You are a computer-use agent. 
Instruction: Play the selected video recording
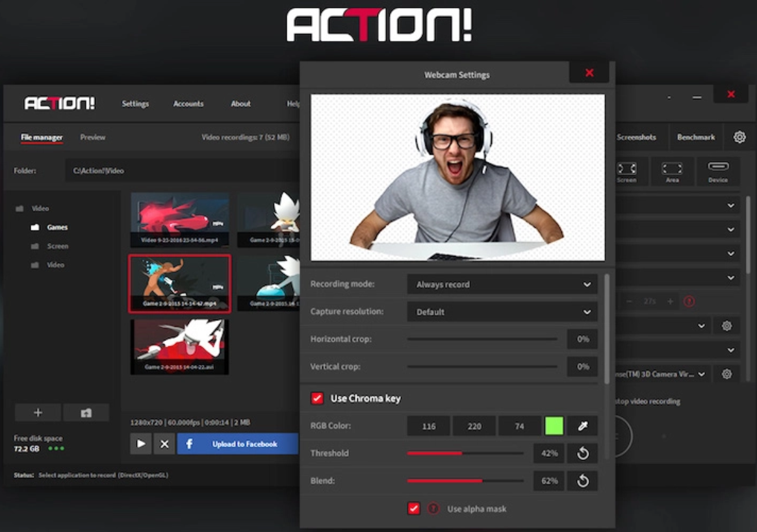pyautogui.click(x=141, y=444)
